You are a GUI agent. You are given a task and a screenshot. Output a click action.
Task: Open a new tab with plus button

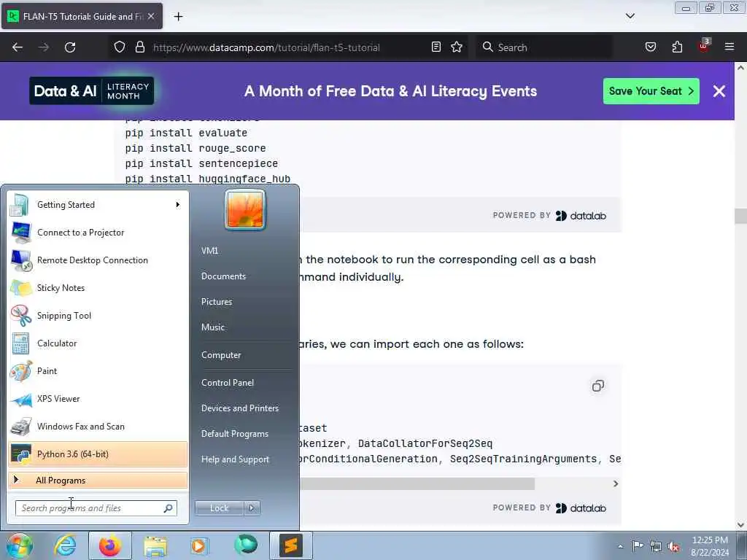(x=178, y=17)
